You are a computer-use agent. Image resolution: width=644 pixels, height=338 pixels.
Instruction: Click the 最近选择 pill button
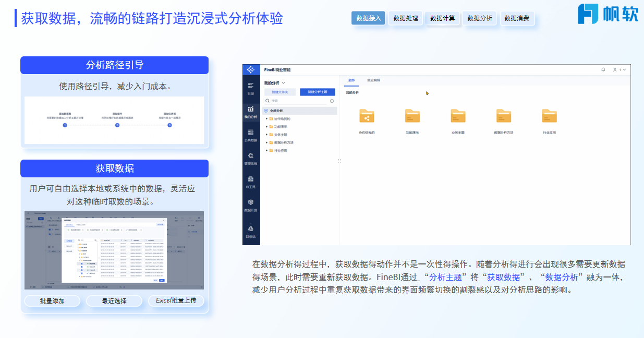[114, 301]
